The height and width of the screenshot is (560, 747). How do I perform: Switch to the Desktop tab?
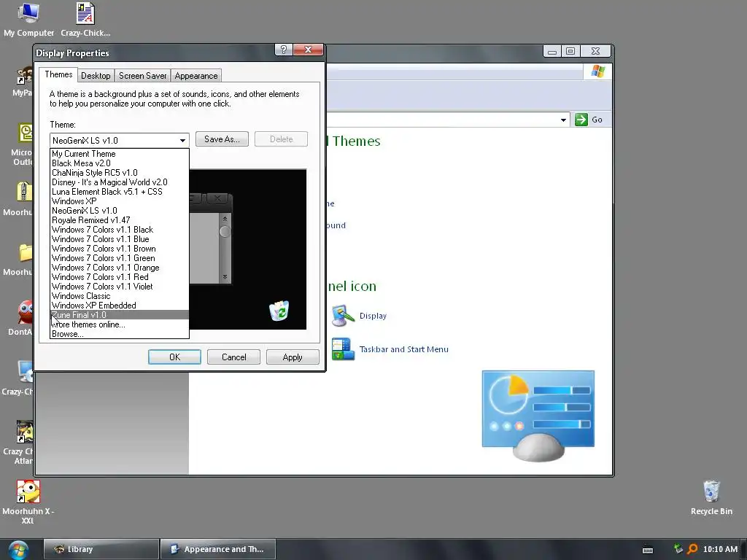point(96,76)
